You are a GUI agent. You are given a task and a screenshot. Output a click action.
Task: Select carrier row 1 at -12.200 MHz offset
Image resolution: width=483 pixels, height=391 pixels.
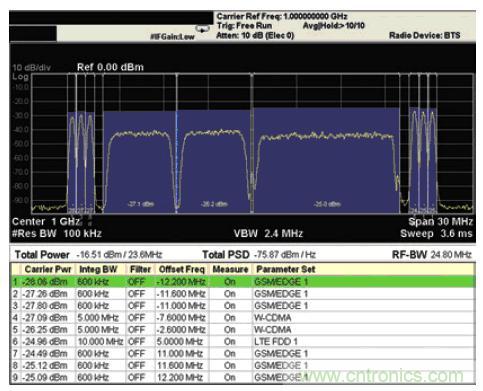coord(243,282)
